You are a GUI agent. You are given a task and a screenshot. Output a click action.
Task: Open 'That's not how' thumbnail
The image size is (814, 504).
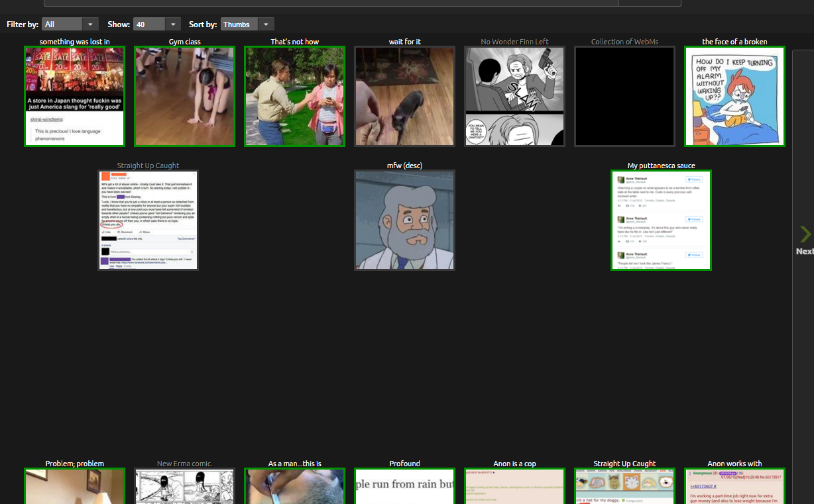294,96
